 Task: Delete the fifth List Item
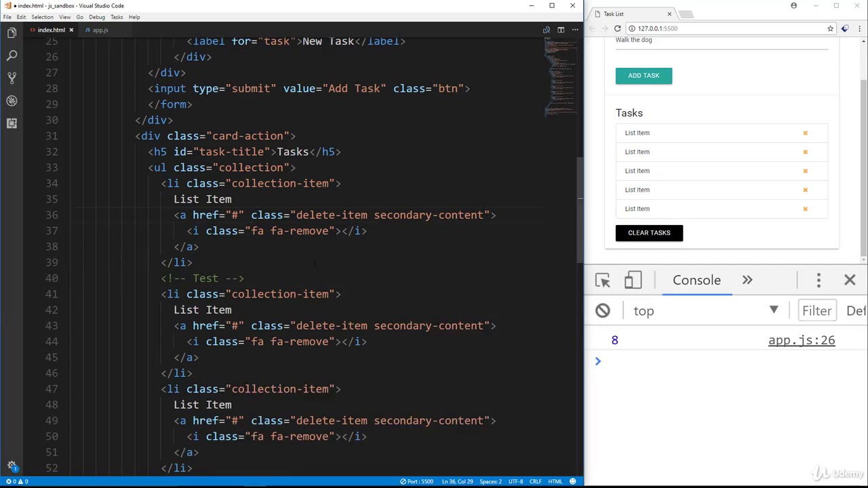click(x=805, y=209)
